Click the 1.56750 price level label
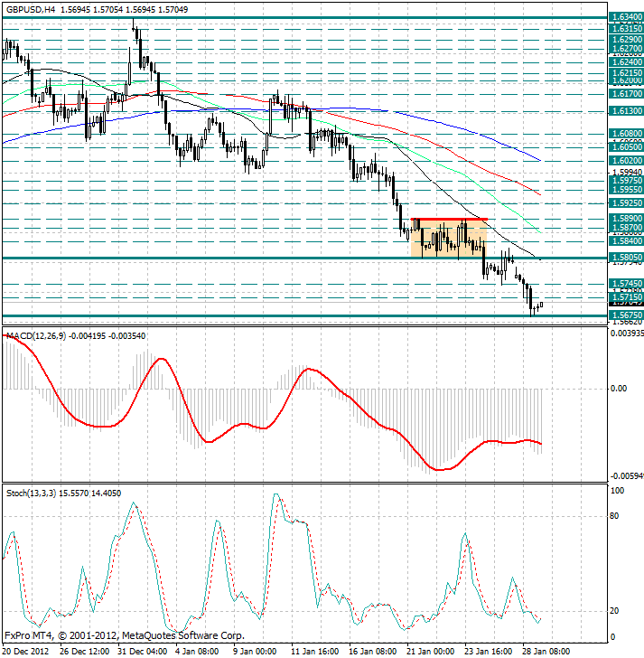Viewport: 644px width, 658px height. coord(626,315)
